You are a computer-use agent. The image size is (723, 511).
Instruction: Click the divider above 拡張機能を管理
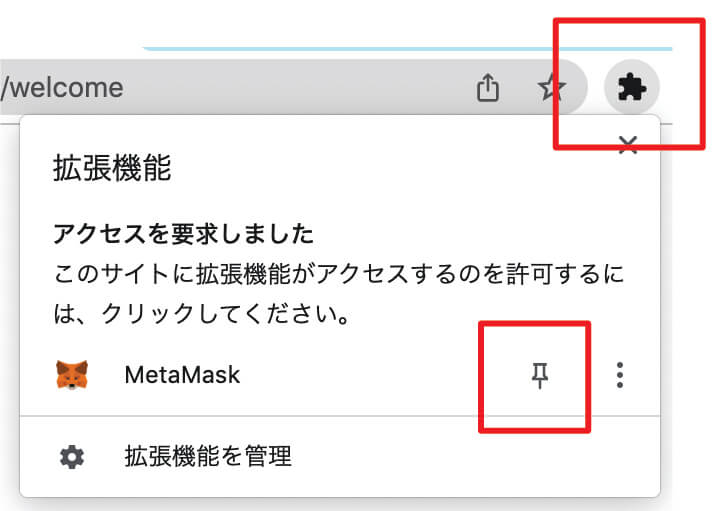click(340, 416)
